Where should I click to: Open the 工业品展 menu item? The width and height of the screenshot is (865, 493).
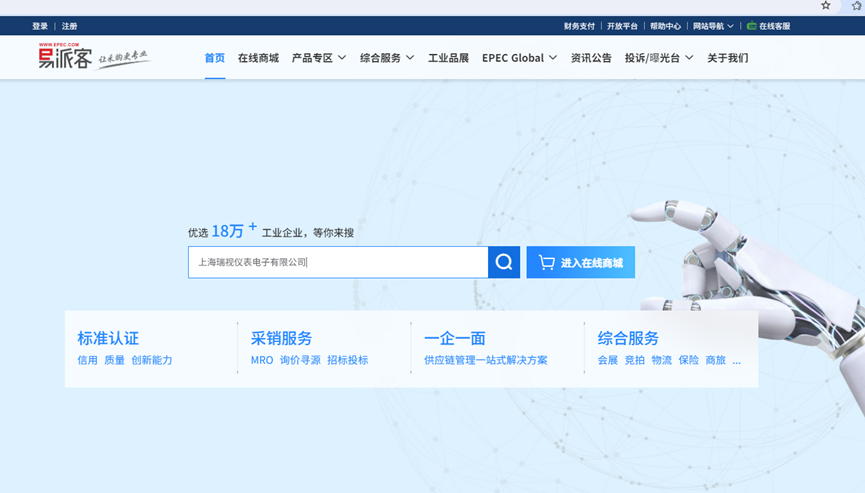click(x=448, y=58)
